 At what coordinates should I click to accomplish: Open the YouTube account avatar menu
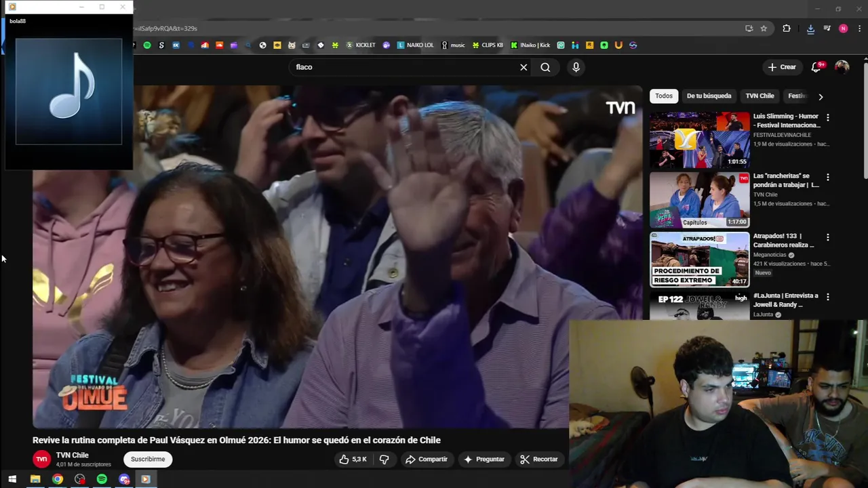pyautogui.click(x=842, y=67)
